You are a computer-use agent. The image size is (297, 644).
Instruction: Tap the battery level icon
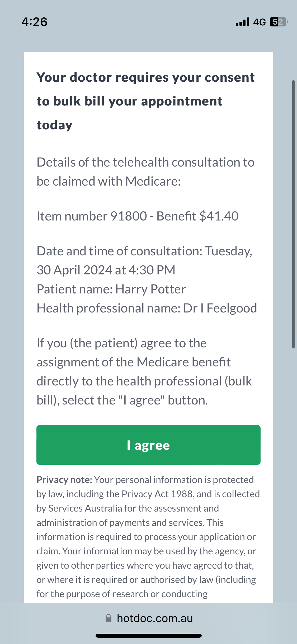tap(278, 22)
